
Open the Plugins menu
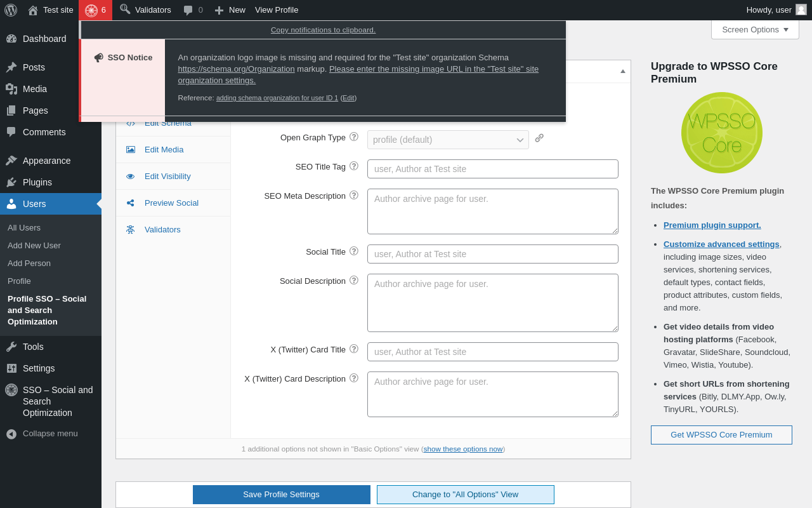[37, 182]
